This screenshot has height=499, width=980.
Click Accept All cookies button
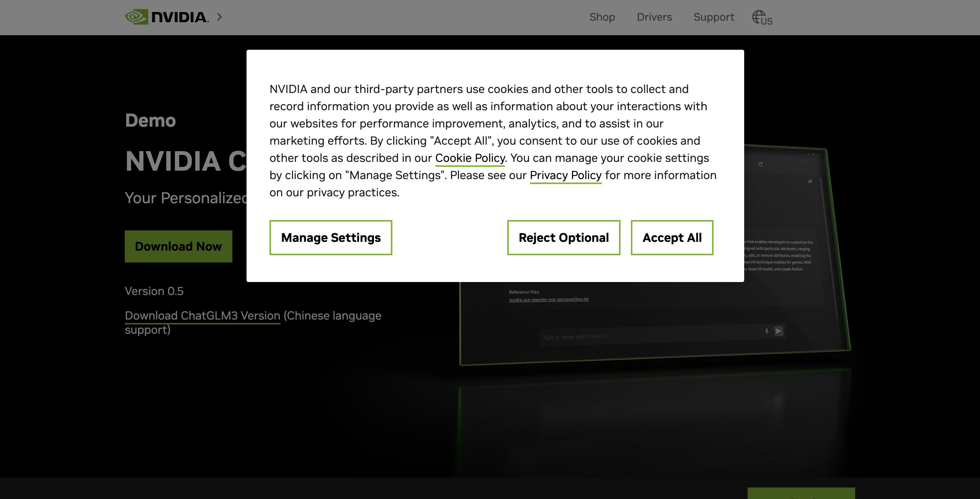672,238
